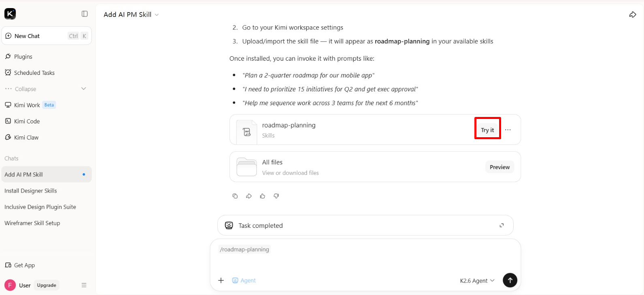Open the Kimi logo home icon

tap(10, 14)
